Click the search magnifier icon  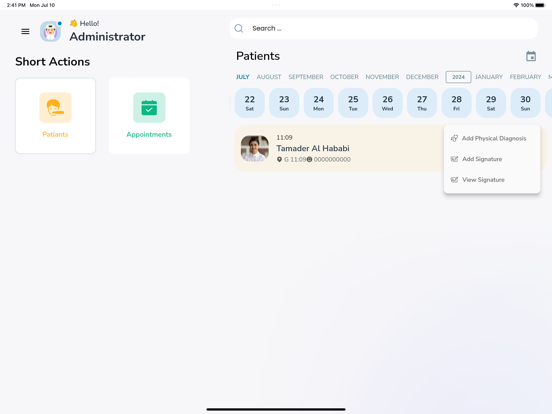point(239,29)
